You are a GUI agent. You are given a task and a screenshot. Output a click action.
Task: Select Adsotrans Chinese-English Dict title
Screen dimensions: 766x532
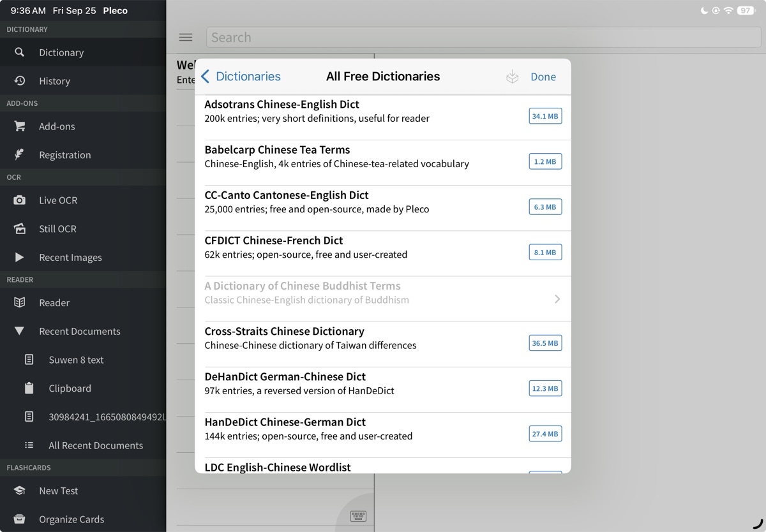[x=282, y=104]
